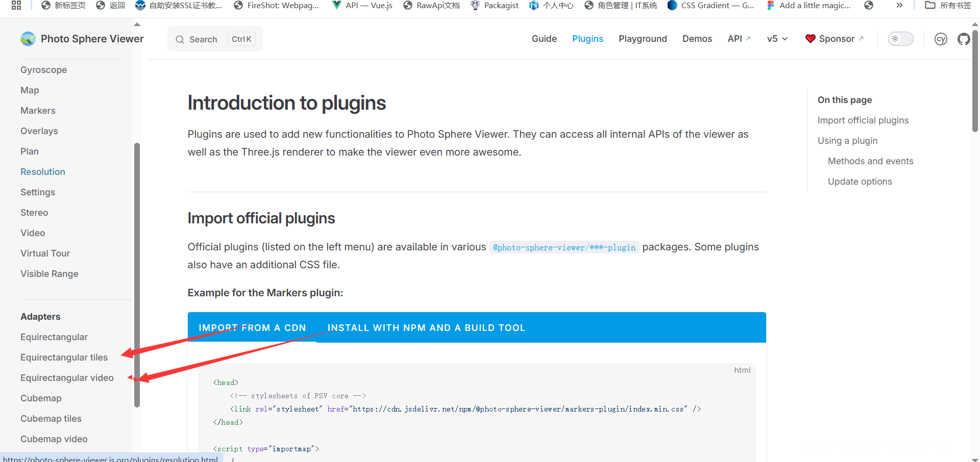
Task: Open the Demos nav item
Action: point(697,39)
